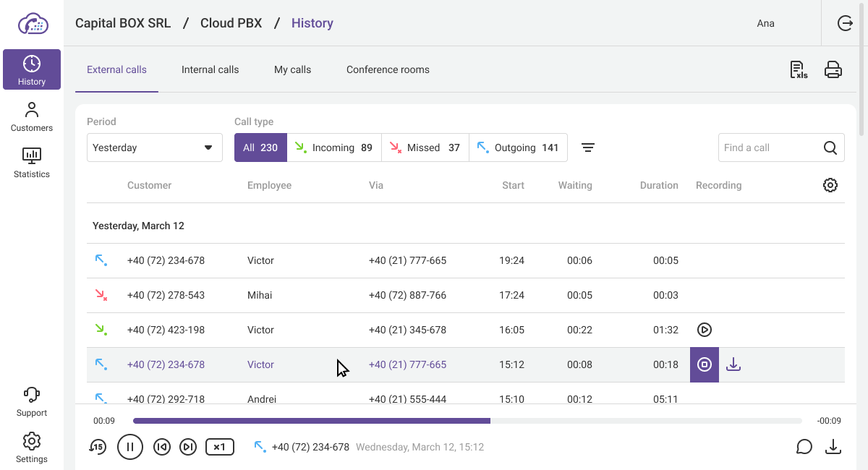The height and width of the screenshot is (470, 868).
Task: Filter by Missed calls
Action: (425, 148)
